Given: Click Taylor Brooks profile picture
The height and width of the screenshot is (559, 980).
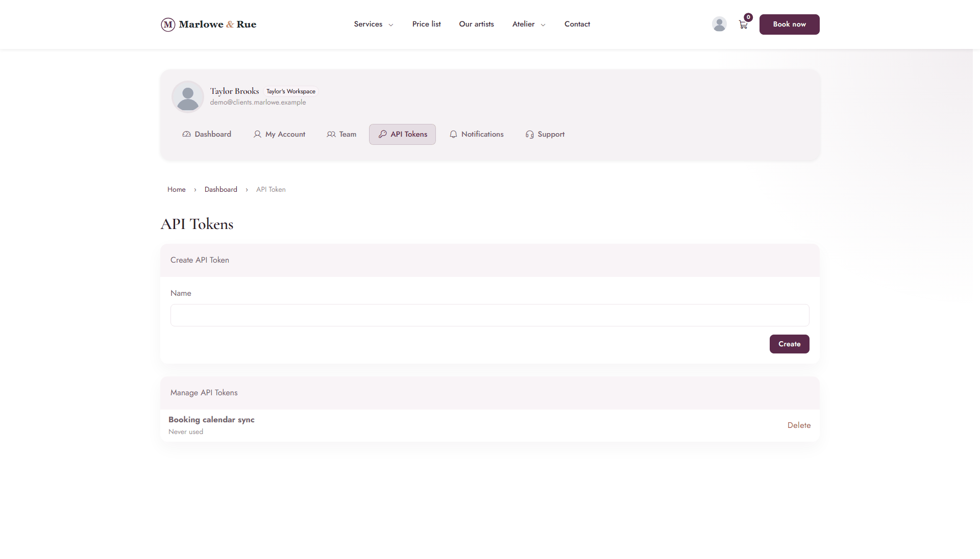Looking at the screenshot, I should pyautogui.click(x=188, y=96).
